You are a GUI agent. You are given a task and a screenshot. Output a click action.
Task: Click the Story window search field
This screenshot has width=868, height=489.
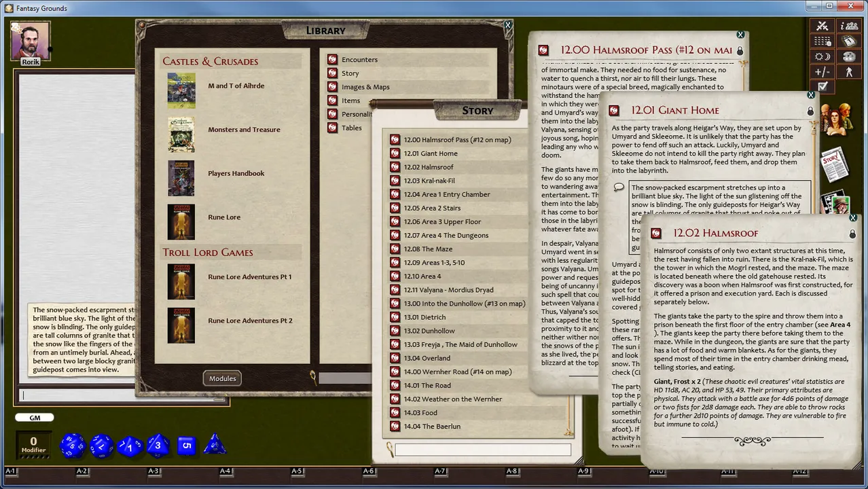coord(482,450)
